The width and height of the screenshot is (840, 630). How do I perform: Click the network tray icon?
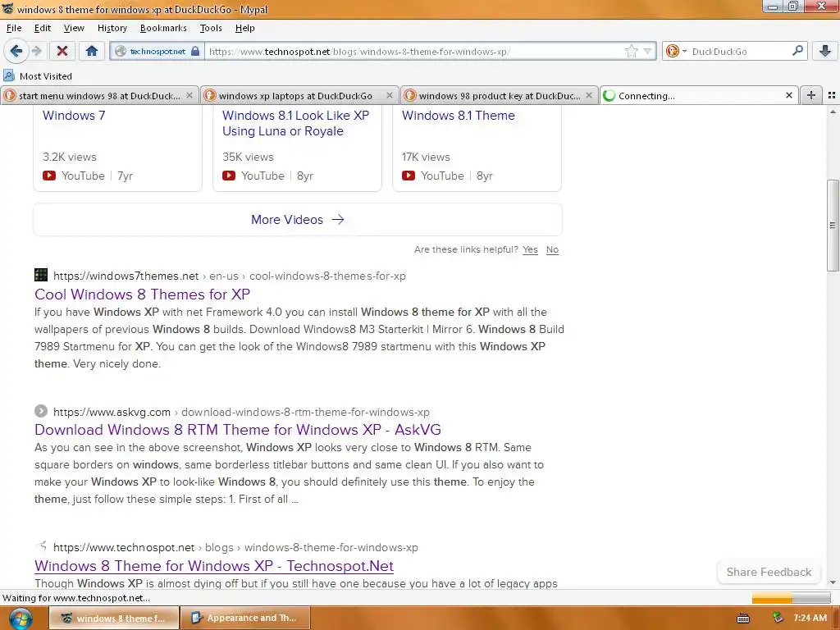click(x=778, y=619)
